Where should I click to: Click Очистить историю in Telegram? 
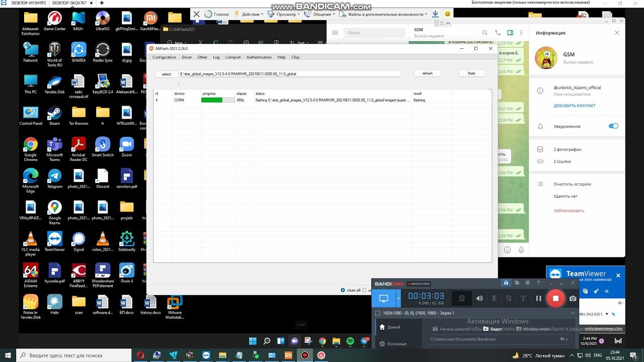(573, 184)
